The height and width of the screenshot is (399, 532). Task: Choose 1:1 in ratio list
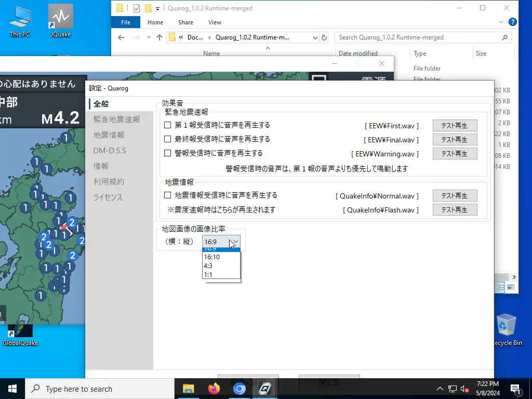[221, 274]
